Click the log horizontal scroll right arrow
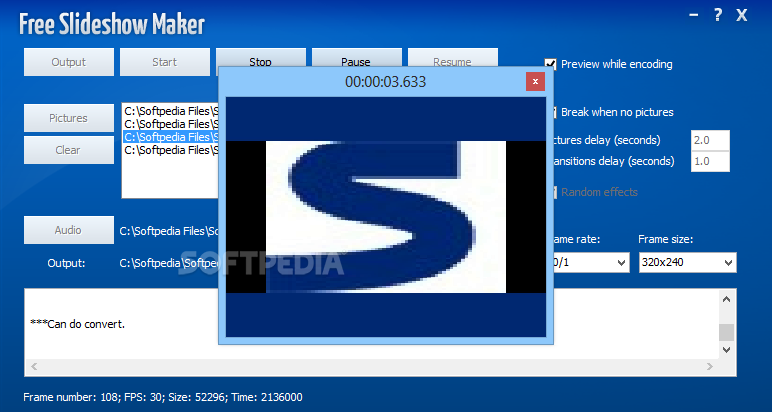This screenshot has width=772, height=412. click(710, 367)
